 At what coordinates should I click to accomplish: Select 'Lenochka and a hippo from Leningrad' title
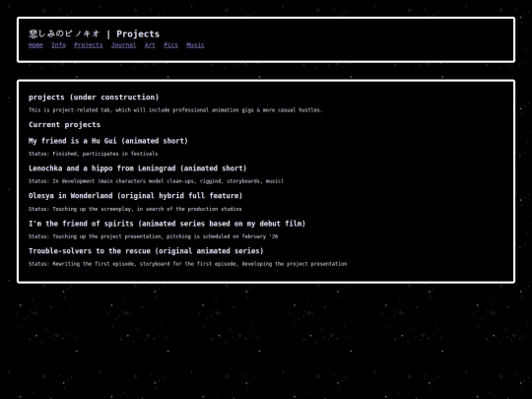click(x=137, y=168)
